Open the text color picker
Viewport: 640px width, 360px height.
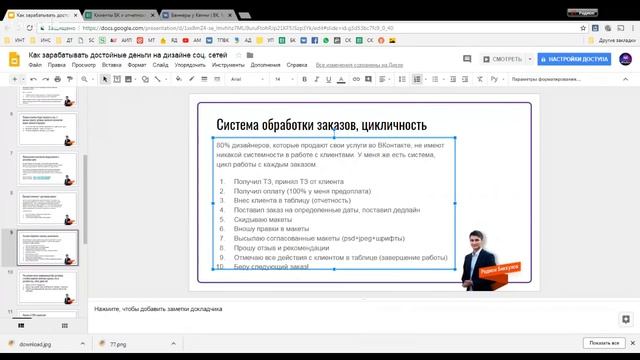click(x=342, y=79)
